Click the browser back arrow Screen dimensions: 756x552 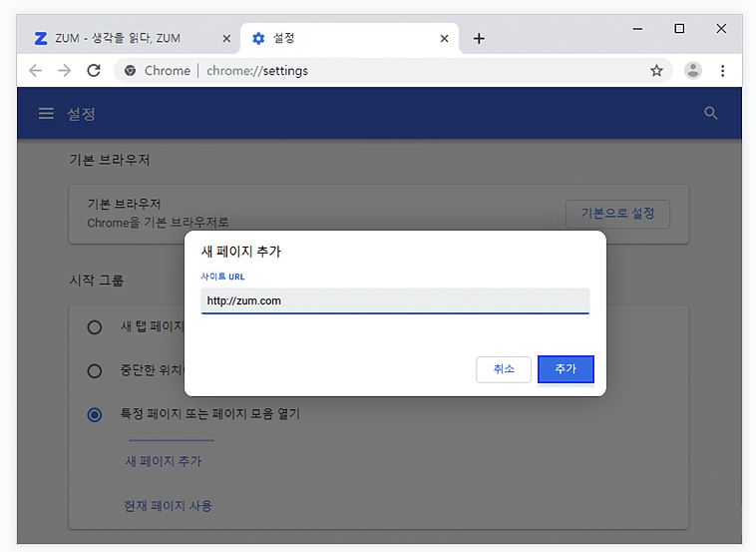click(35, 71)
